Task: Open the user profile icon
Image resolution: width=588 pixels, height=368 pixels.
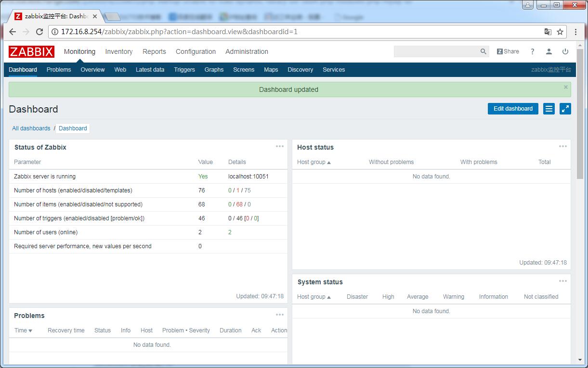Action: tap(549, 51)
